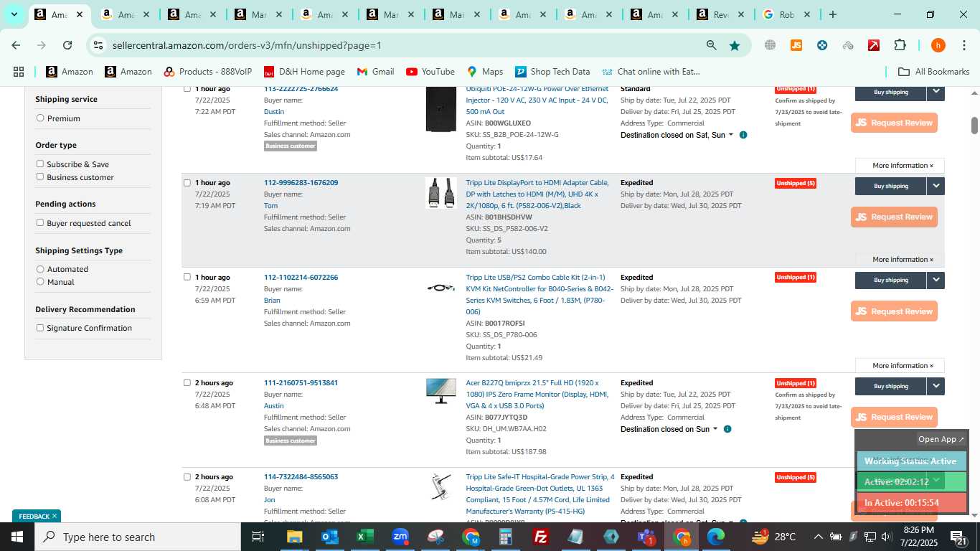
Task: Show info for Destination closed on Sat, Sun
Action: [x=743, y=135]
